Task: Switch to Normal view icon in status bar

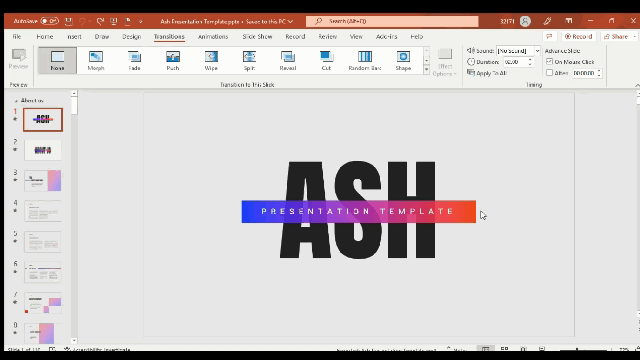Action: pyautogui.click(x=486, y=349)
